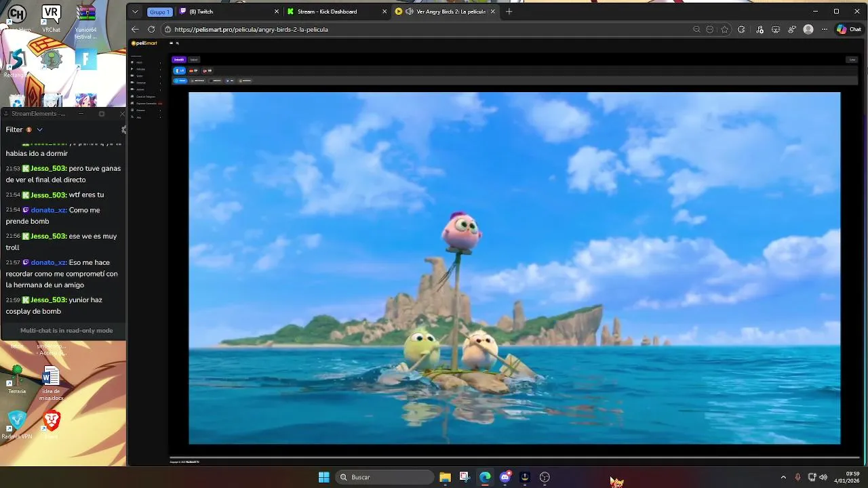Select the Ver Angry Birds 2 tab
The width and height of the screenshot is (868, 488).
[445, 12]
